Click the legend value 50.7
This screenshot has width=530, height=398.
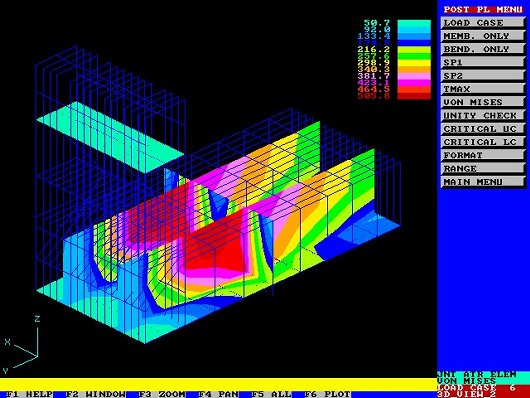(x=377, y=23)
